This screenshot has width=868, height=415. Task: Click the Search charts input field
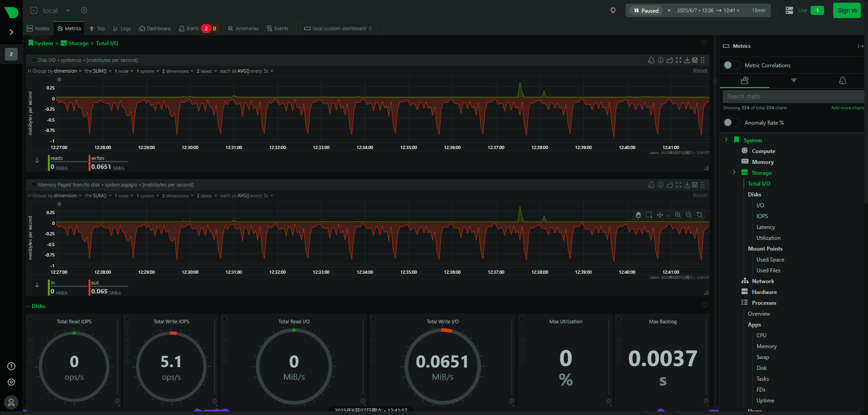pyautogui.click(x=793, y=97)
